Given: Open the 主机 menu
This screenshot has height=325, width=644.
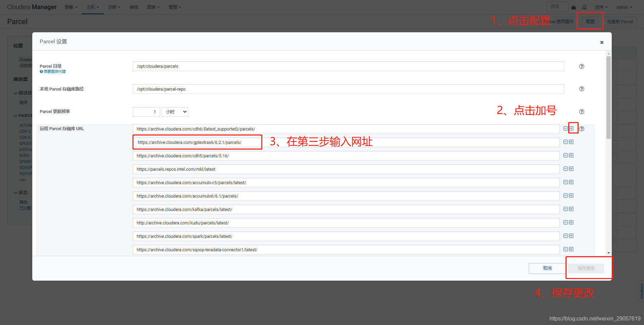Looking at the screenshot, I should click(93, 7).
